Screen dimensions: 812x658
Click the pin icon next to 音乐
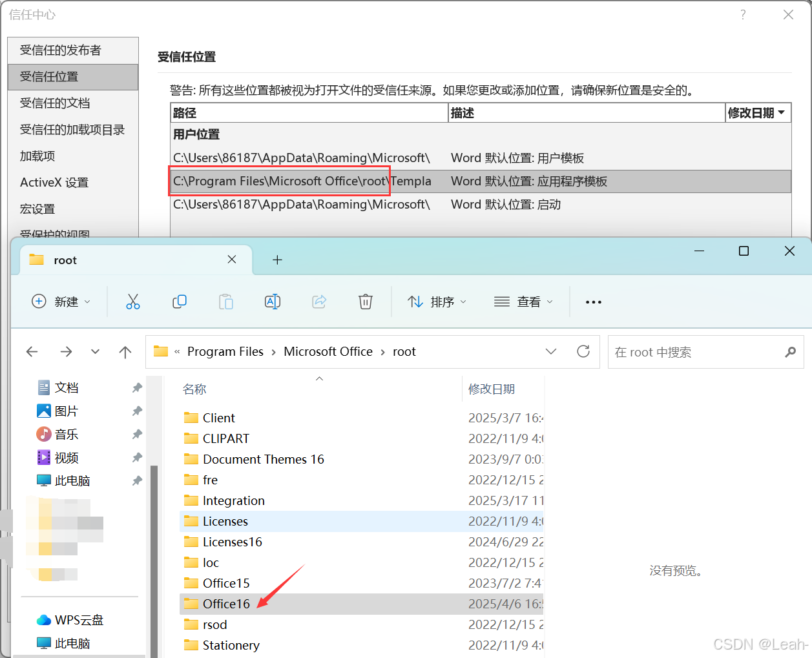click(137, 434)
